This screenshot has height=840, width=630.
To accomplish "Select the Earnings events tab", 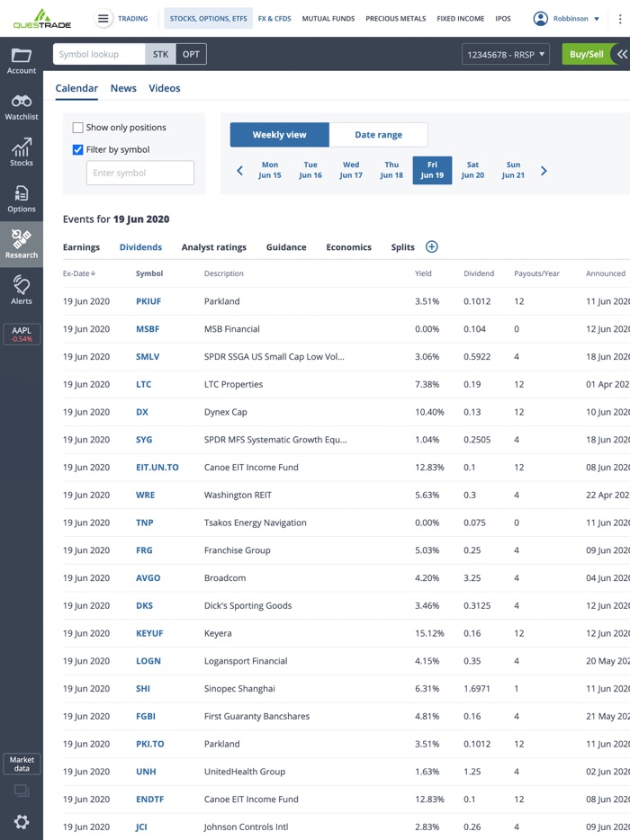I will click(x=81, y=247).
